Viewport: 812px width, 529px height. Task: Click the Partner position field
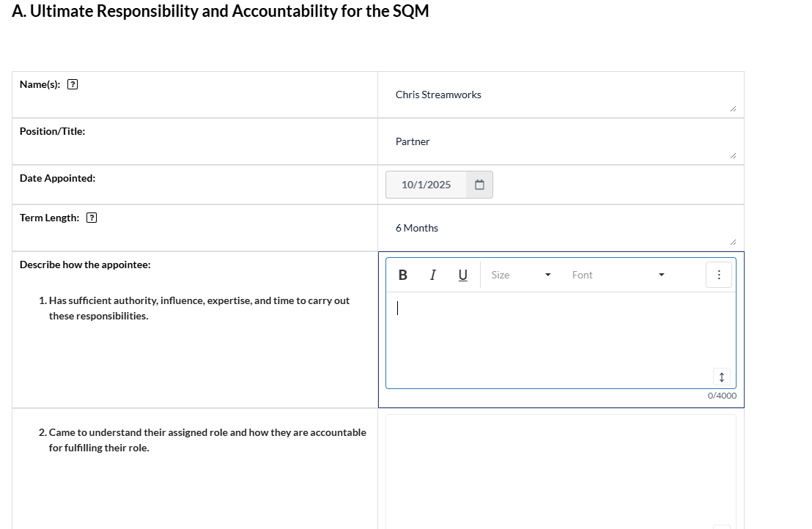[561, 142]
